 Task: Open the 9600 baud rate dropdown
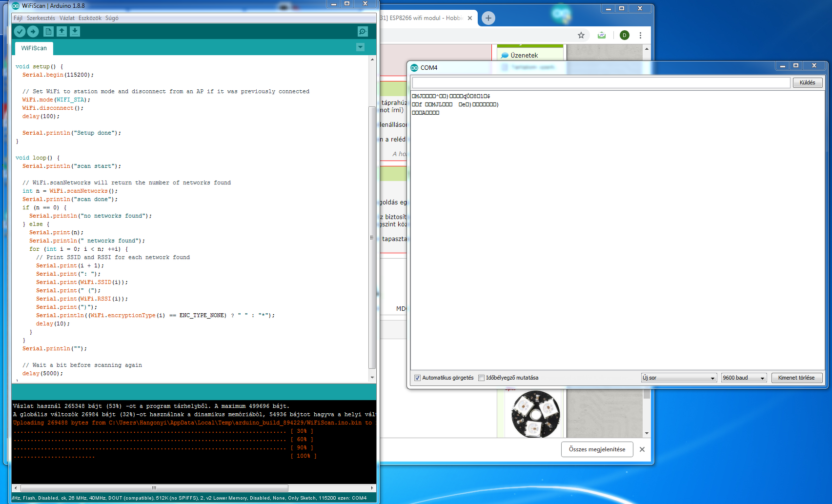(744, 378)
